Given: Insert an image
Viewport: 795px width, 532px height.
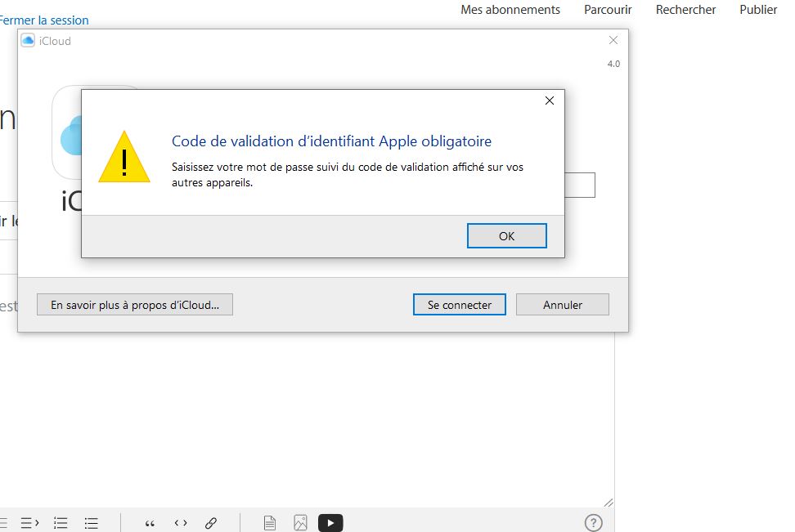Looking at the screenshot, I should [x=300, y=522].
